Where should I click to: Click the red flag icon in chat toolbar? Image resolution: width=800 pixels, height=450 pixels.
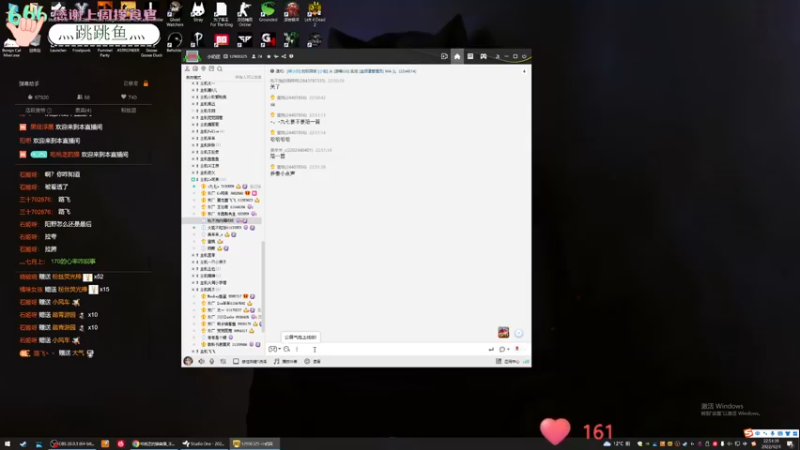tap(517, 349)
